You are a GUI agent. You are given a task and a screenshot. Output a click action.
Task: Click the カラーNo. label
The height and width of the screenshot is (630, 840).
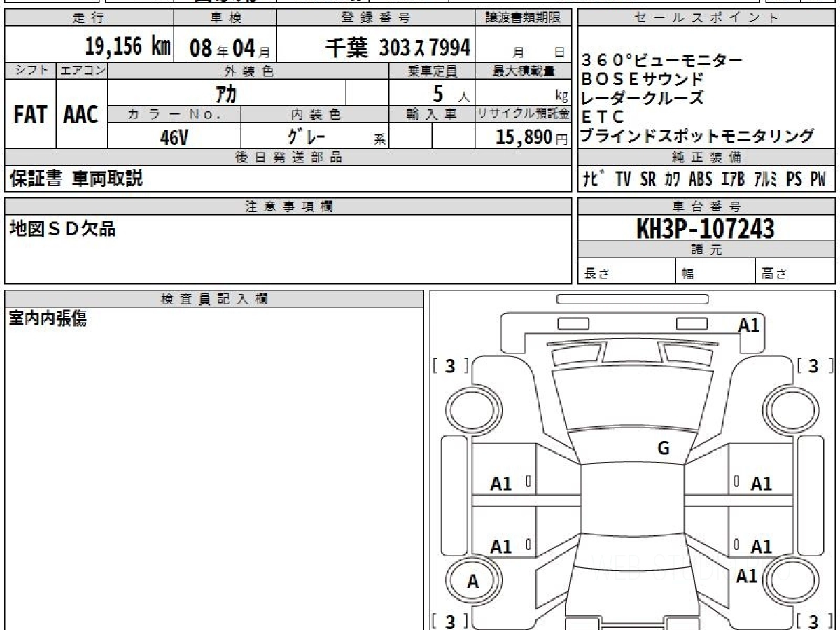(x=174, y=114)
